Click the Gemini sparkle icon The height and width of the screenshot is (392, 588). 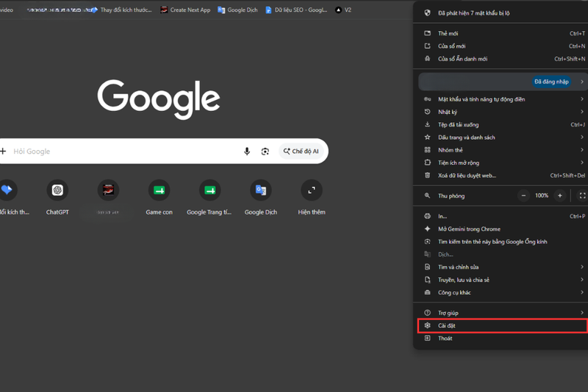[427, 229]
